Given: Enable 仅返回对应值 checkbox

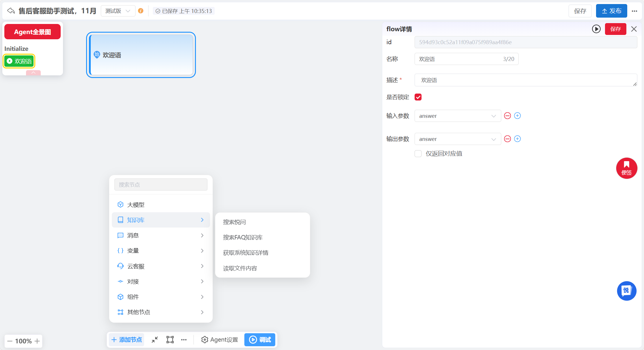Looking at the screenshot, I should click(x=418, y=154).
